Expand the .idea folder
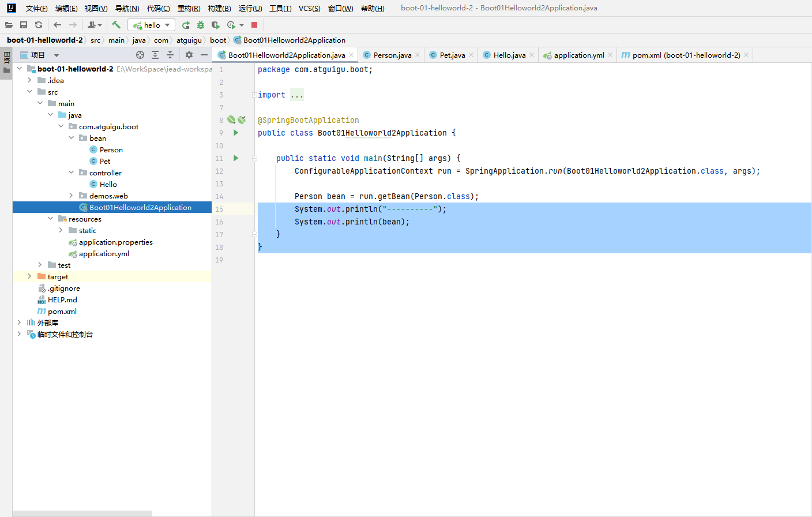Screen dimensions: 812x517 point(29,80)
